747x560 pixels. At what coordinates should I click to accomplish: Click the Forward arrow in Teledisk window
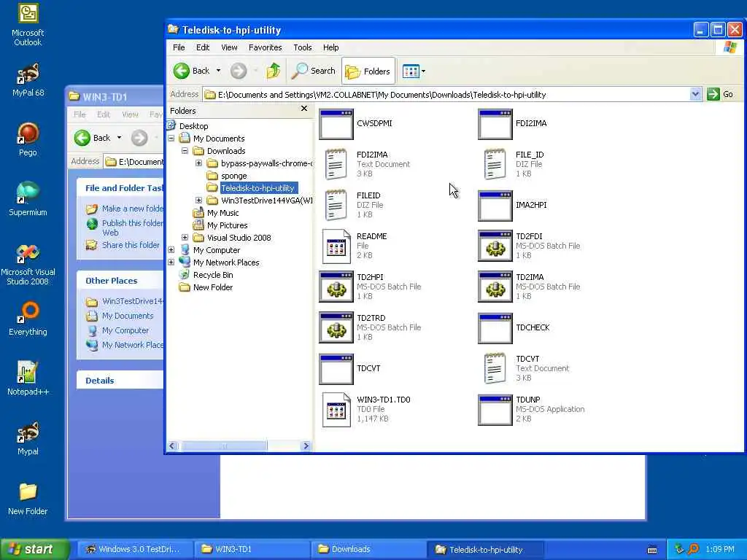coord(239,71)
